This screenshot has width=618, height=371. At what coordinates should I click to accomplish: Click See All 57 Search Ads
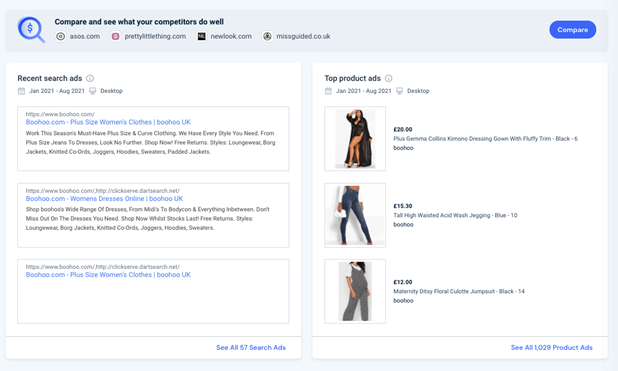pyautogui.click(x=251, y=347)
